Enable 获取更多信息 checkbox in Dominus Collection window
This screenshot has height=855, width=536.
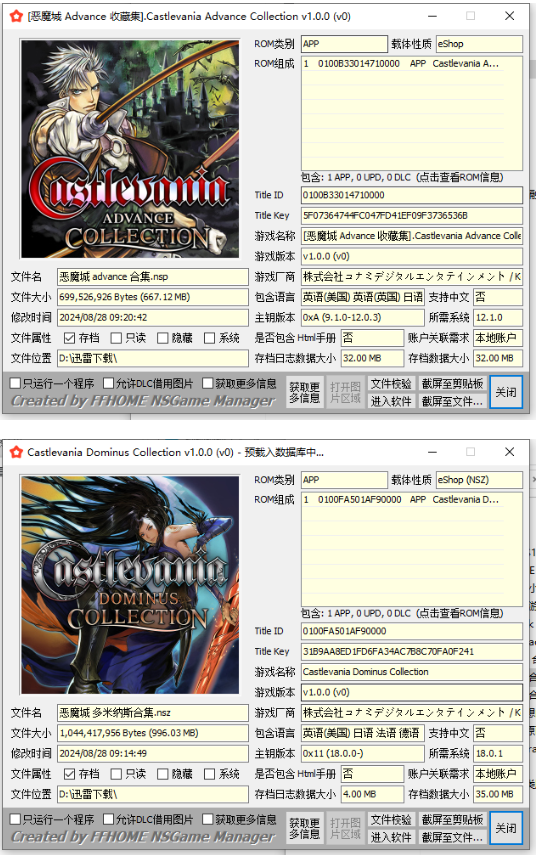(x=208, y=819)
